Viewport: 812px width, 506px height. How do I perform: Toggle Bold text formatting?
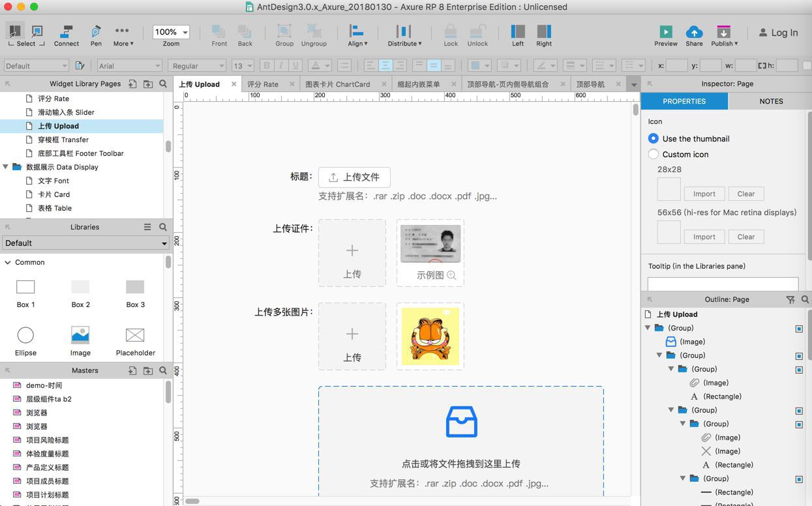pyautogui.click(x=266, y=65)
